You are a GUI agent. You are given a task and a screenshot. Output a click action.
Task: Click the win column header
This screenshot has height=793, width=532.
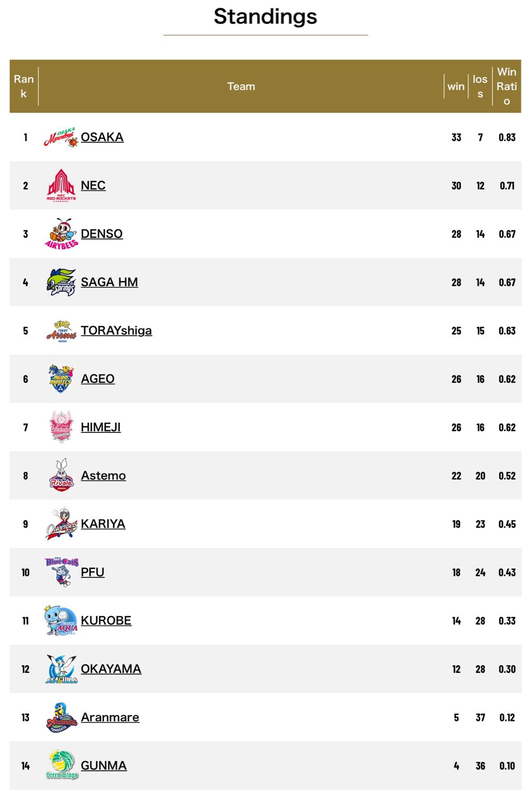point(456,86)
